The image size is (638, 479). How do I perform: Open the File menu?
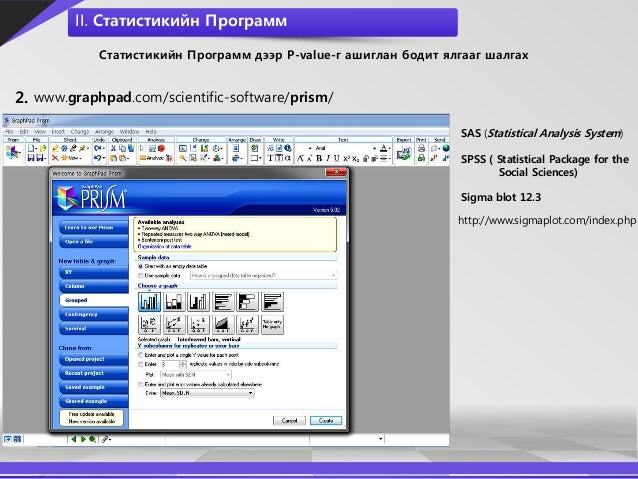pyautogui.click(x=9, y=132)
